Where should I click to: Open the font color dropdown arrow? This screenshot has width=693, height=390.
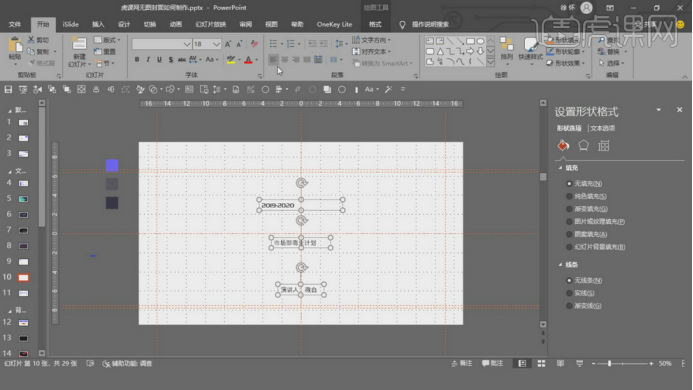click(257, 60)
